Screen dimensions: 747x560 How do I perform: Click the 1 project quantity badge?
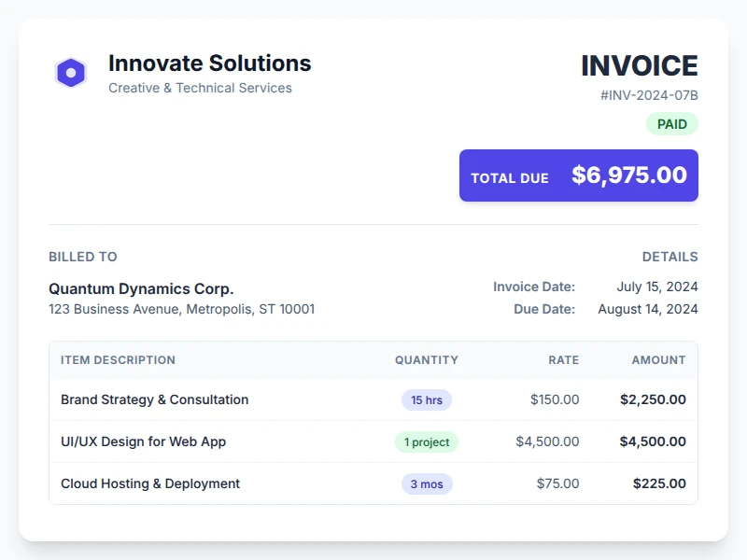click(427, 441)
